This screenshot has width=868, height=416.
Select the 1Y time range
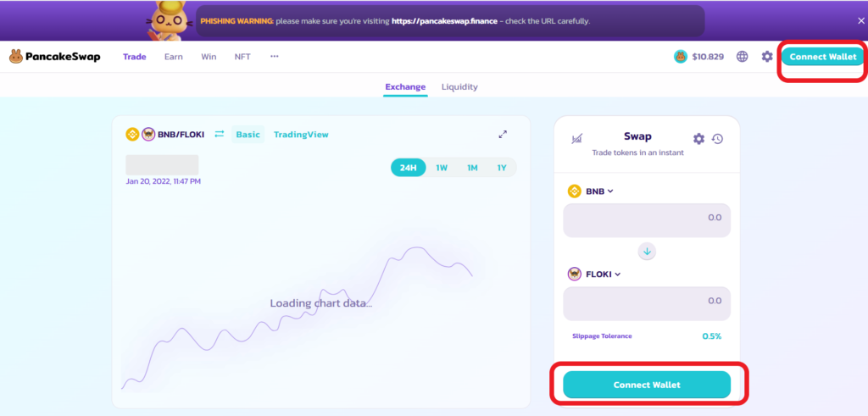(x=502, y=168)
